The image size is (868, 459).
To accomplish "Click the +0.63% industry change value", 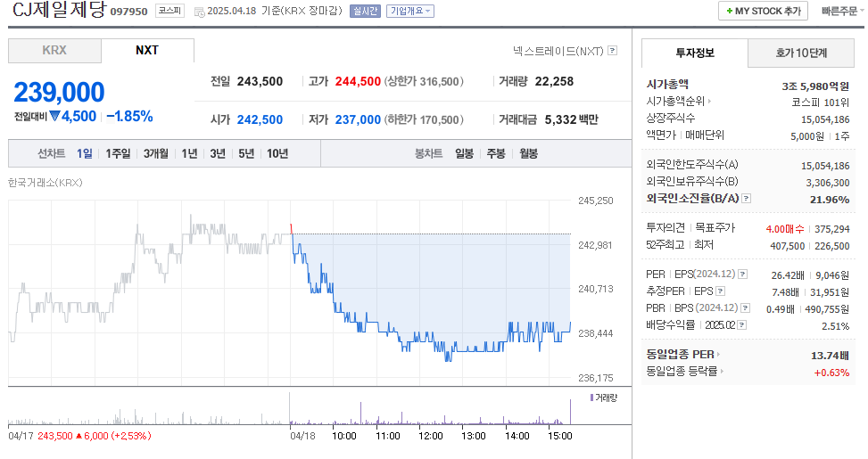I will pos(831,373).
